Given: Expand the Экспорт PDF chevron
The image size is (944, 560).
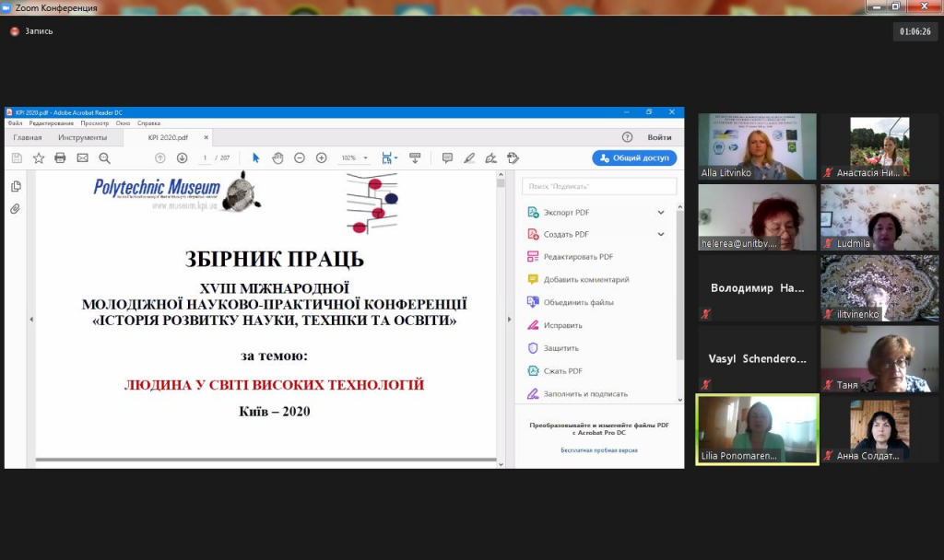Looking at the screenshot, I should pos(661,213).
